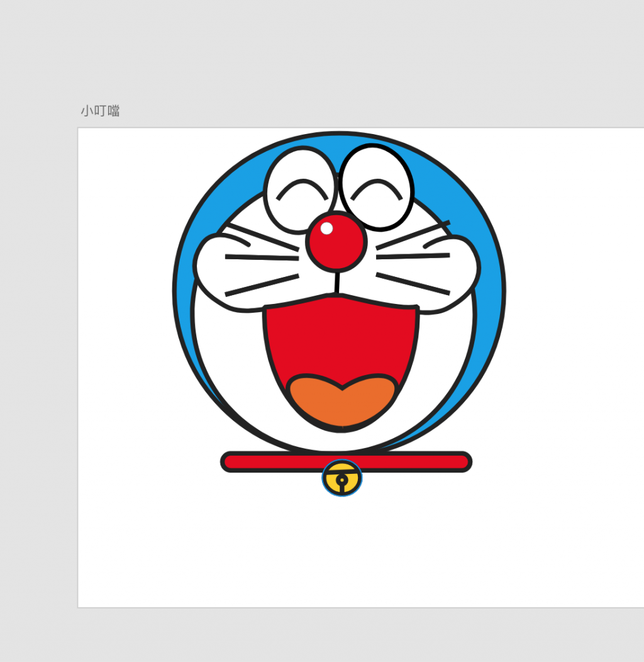Select the white highlight on the nose
The width and height of the screenshot is (644, 662).
326,228
